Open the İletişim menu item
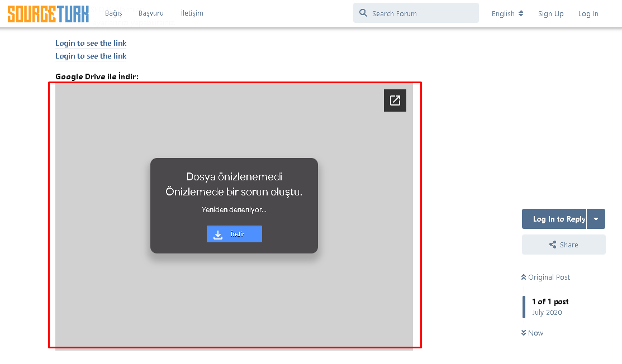The image size is (622, 364). pos(192,13)
